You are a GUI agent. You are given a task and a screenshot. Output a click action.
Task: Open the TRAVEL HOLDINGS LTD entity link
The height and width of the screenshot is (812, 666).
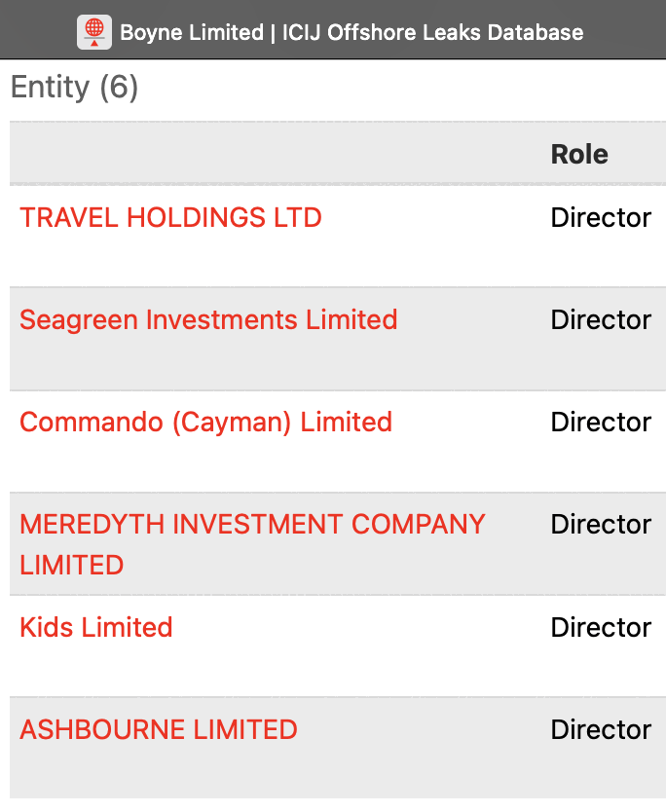click(x=170, y=217)
